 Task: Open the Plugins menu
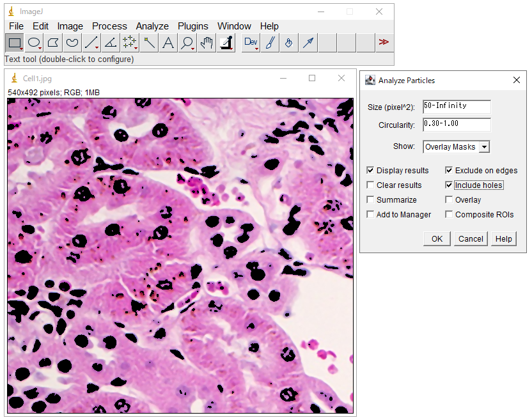[192, 26]
